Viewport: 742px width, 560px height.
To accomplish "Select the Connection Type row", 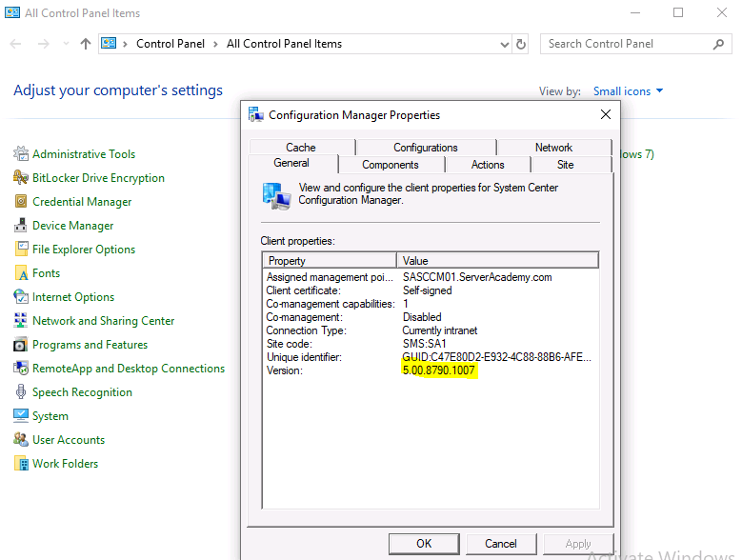I will click(431, 330).
